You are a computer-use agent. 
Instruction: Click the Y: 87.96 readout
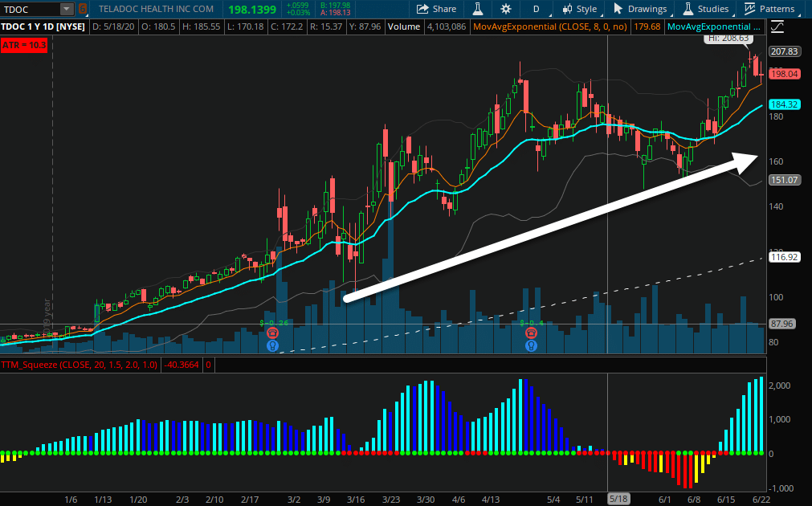(365, 27)
